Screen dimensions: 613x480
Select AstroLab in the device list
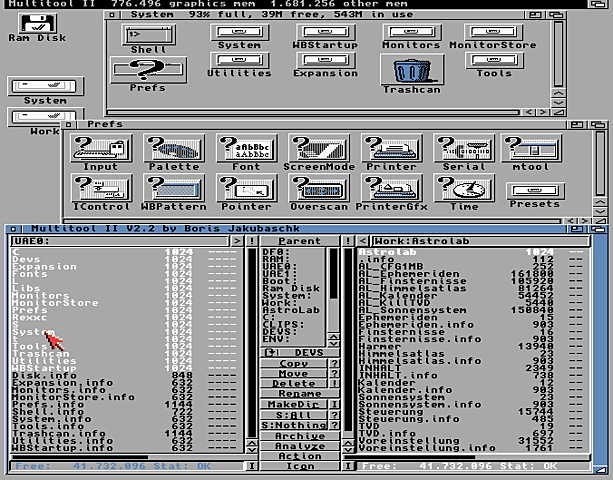coord(293,310)
